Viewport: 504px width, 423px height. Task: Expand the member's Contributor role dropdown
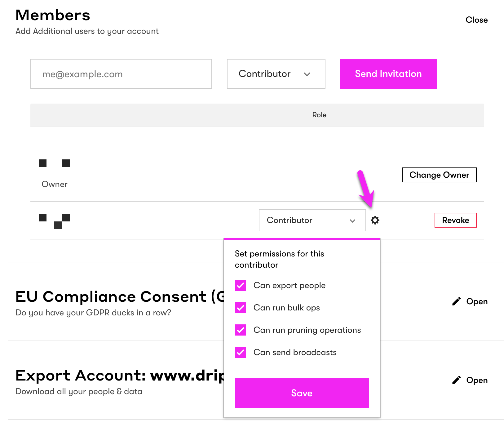click(312, 220)
